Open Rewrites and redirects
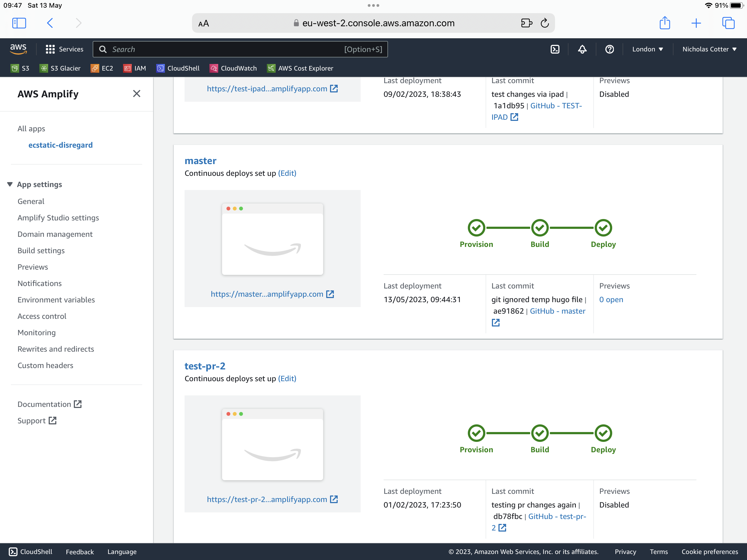This screenshot has height=560, width=747. click(x=56, y=349)
